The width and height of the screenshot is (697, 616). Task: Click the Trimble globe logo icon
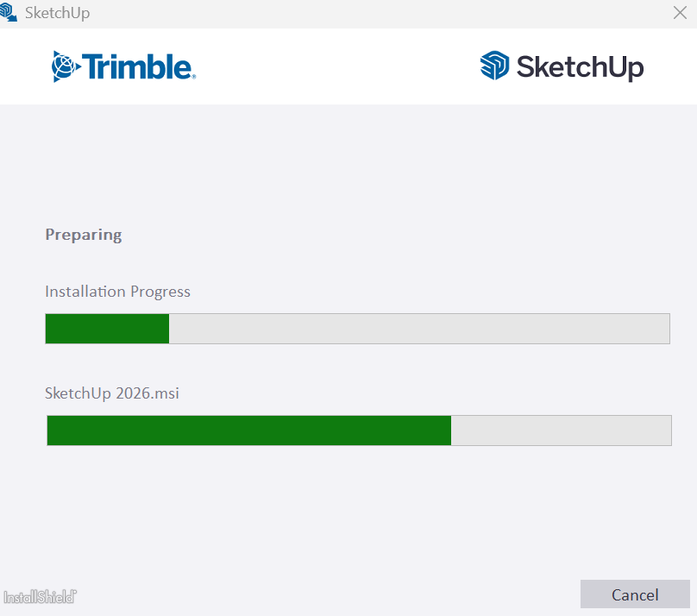(64, 66)
